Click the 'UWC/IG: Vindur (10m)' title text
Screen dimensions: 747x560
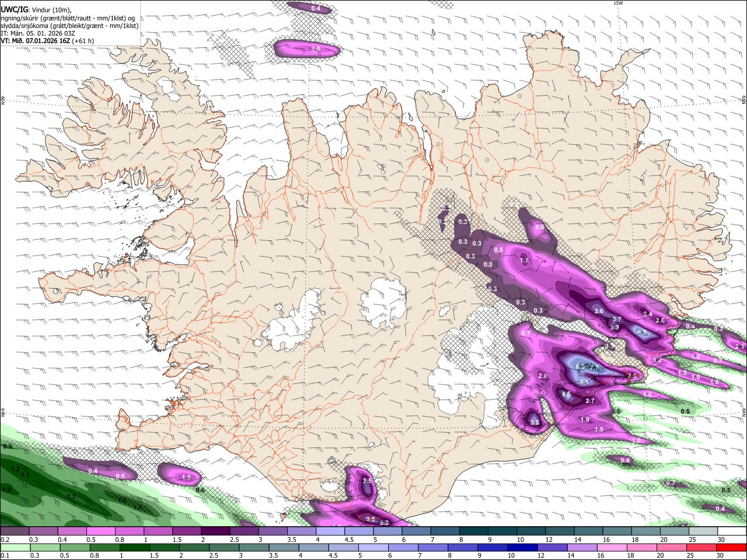pyautogui.click(x=36, y=10)
